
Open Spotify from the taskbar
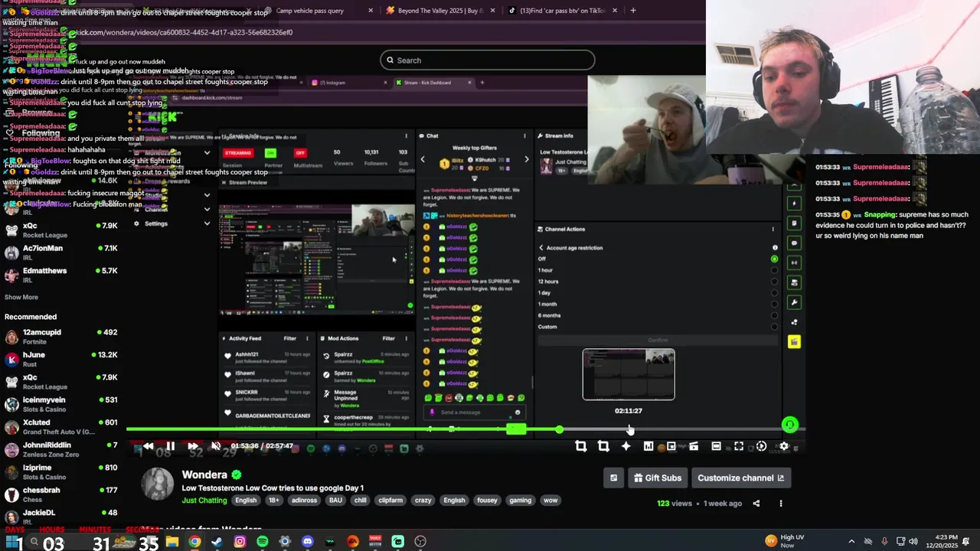(263, 542)
